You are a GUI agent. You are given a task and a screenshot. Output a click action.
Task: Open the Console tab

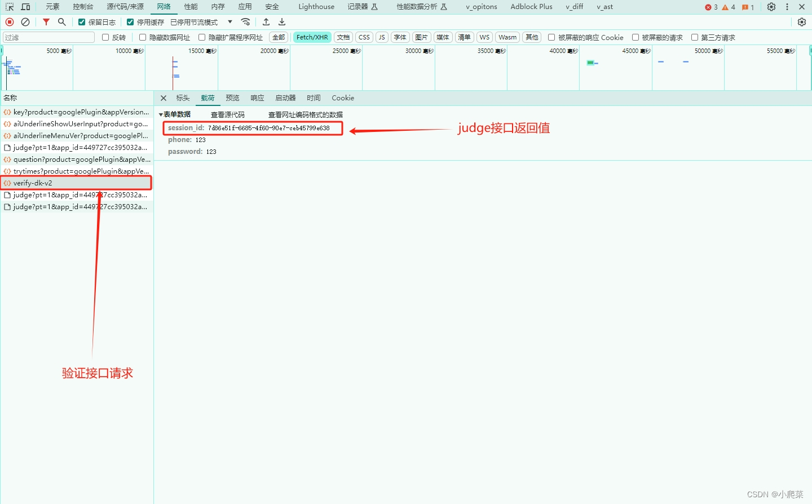[x=83, y=7]
